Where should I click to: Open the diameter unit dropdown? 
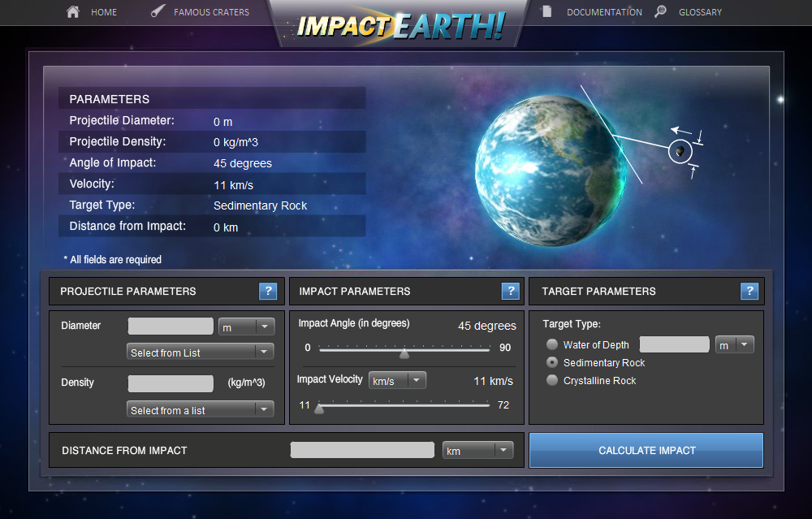coord(247,327)
